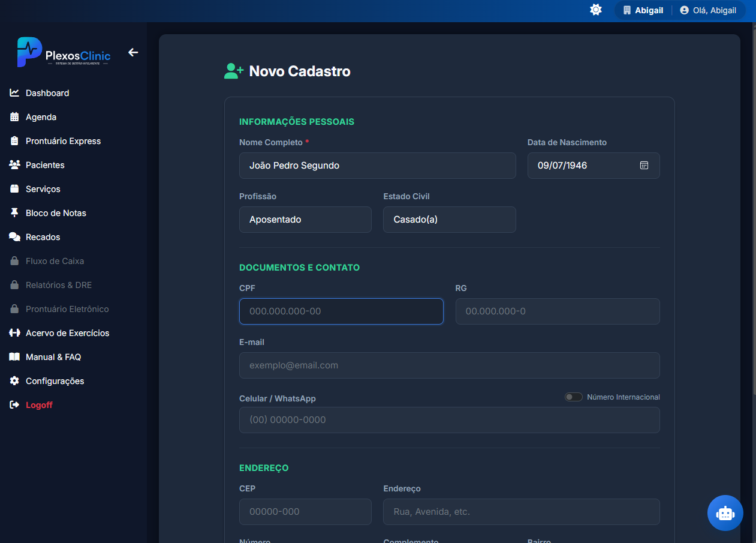The image size is (756, 543).
Task: Click the lock icon beside Relatórios & DRE
Action: coord(14,285)
